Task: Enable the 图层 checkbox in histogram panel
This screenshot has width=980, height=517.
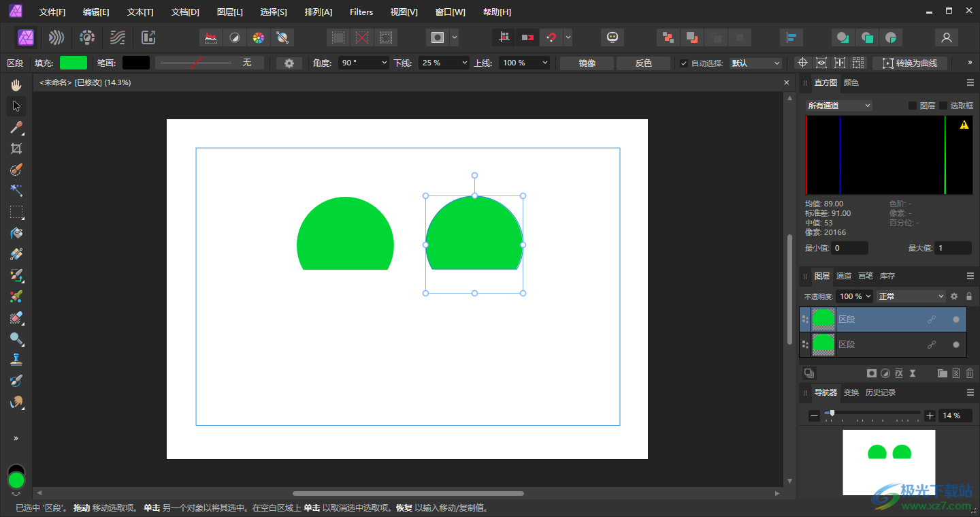Action: (x=913, y=106)
